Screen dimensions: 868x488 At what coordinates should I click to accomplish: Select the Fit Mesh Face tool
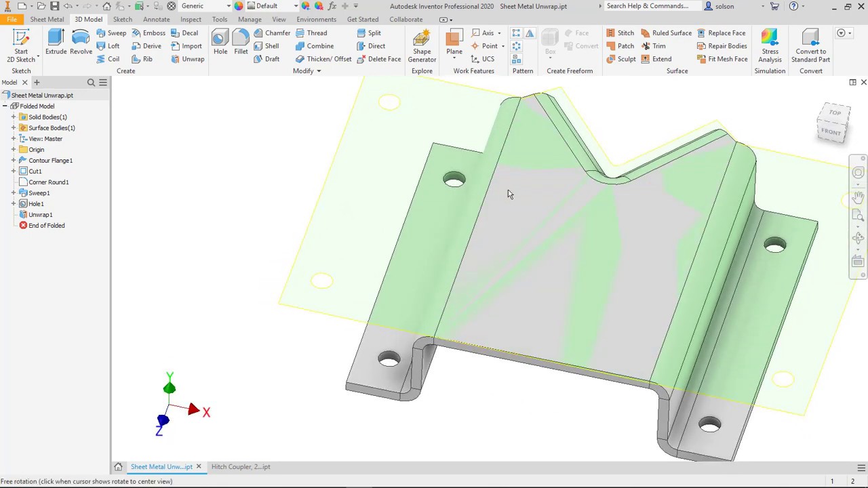(722, 59)
